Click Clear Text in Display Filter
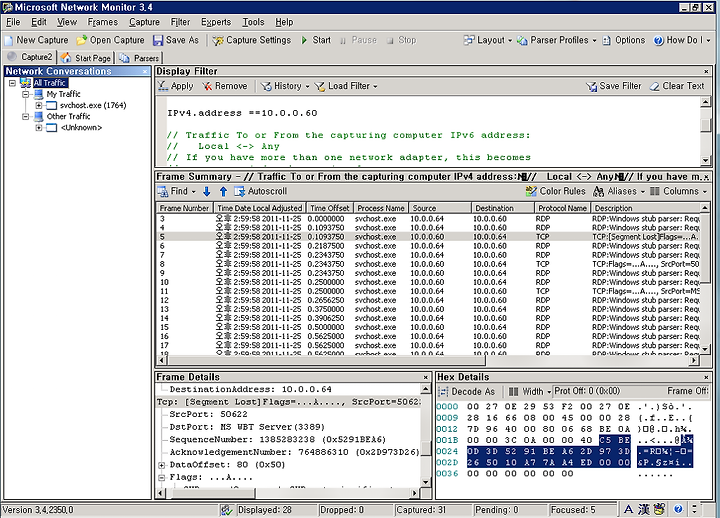The width and height of the screenshot is (720, 518). 677,86
